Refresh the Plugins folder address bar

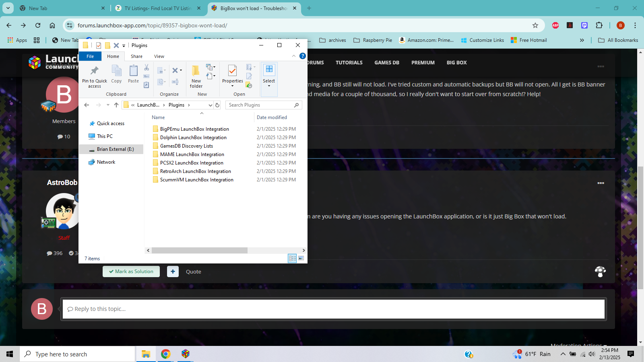pyautogui.click(x=217, y=105)
